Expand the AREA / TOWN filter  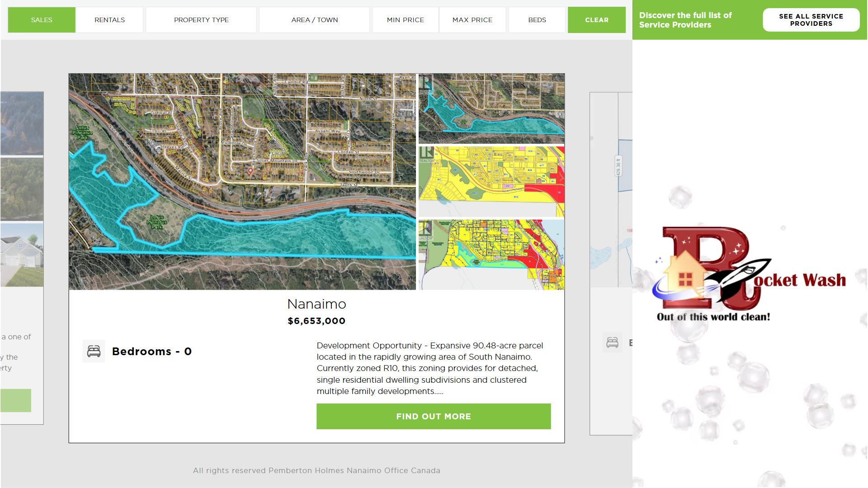[314, 20]
